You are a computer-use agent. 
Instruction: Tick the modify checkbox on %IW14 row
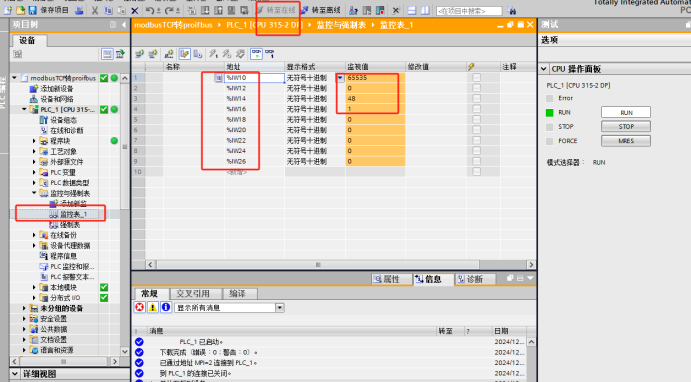476,98
